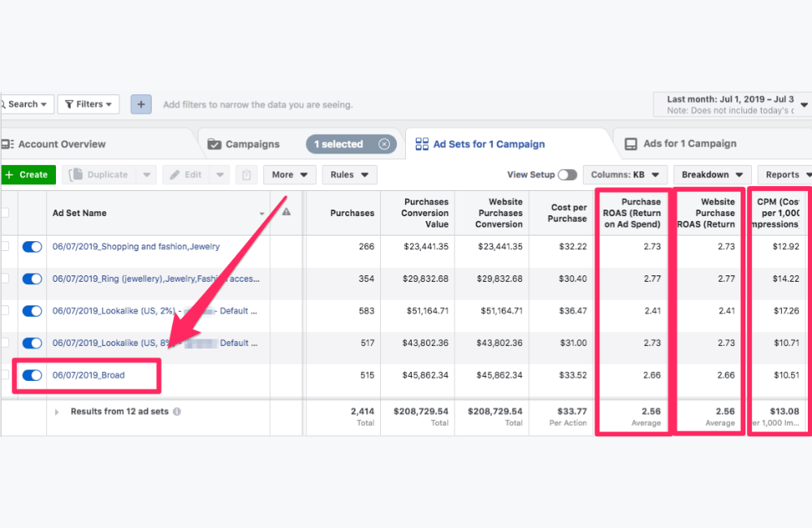Viewport: 812px width, 528px height.
Task: Open the date range dropdown Last month
Action: [732, 104]
